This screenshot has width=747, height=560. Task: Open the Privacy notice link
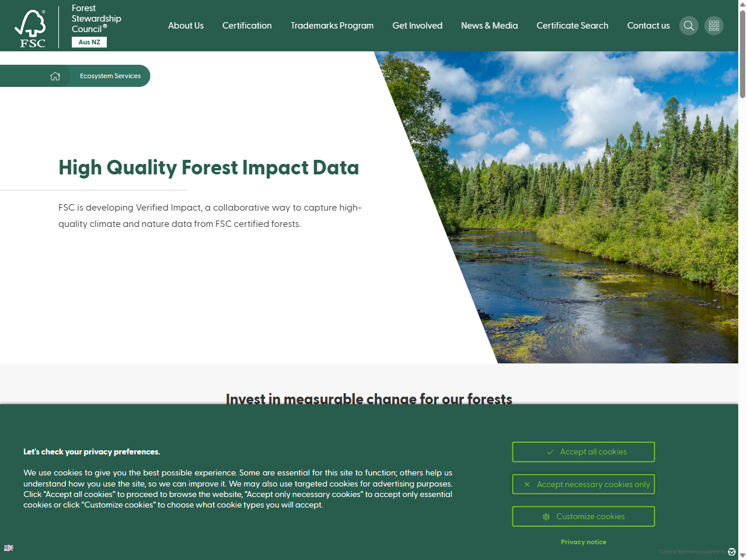[583, 542]
